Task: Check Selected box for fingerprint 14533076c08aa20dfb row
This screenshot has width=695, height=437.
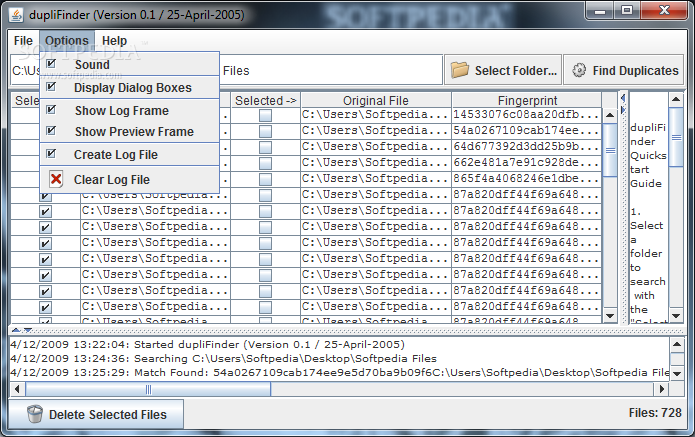Action: click(266, 115)
